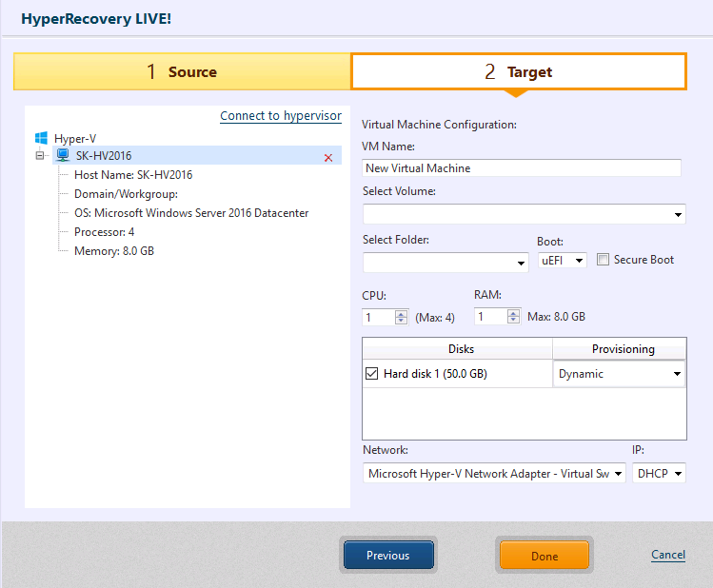Image resolution: width=713 pixels, height=588 pixels.
Task: Open the Select Volume dropdown
Action: point(524,214)
